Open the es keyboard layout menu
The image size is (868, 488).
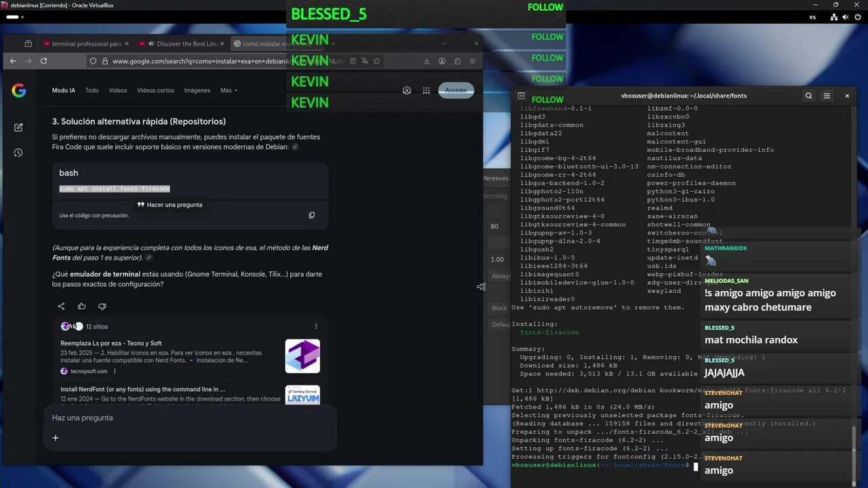812,17
